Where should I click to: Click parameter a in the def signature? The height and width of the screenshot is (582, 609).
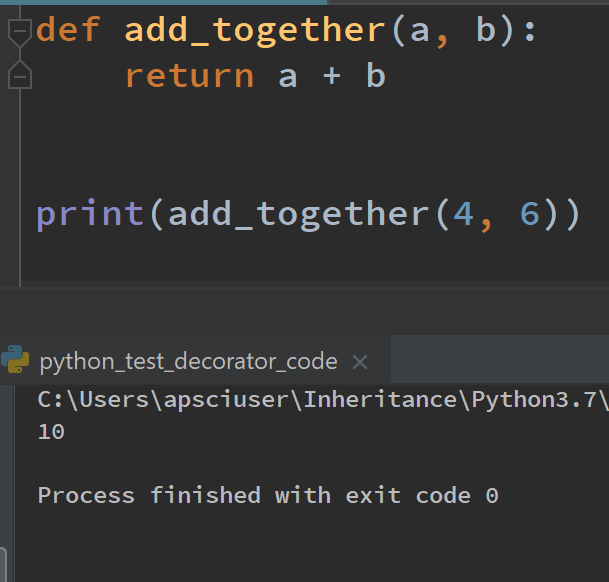coord(418,30)
